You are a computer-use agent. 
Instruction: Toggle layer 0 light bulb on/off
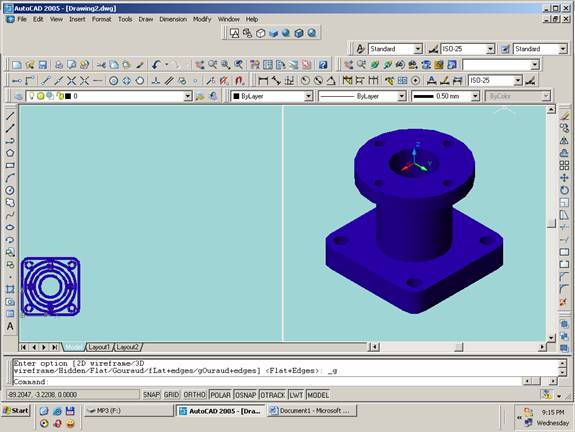[x=32, y=96]
